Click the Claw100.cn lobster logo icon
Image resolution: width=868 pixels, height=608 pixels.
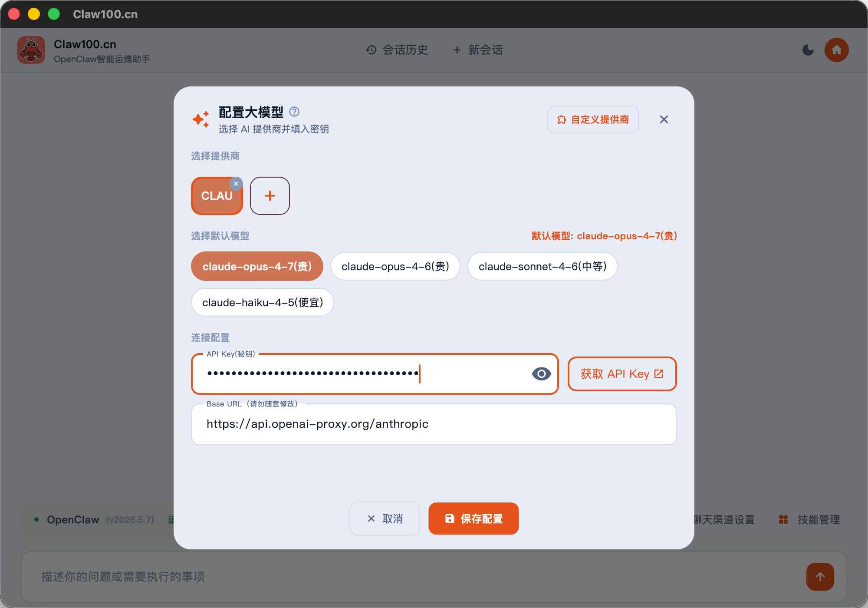click(31, 50)
